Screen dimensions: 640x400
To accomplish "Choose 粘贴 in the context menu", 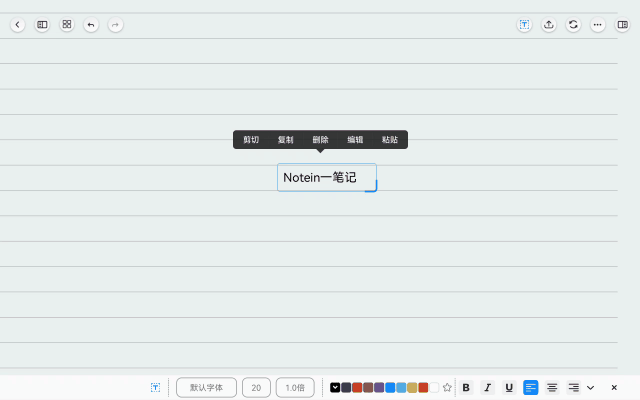I will (x=390, y=140).
